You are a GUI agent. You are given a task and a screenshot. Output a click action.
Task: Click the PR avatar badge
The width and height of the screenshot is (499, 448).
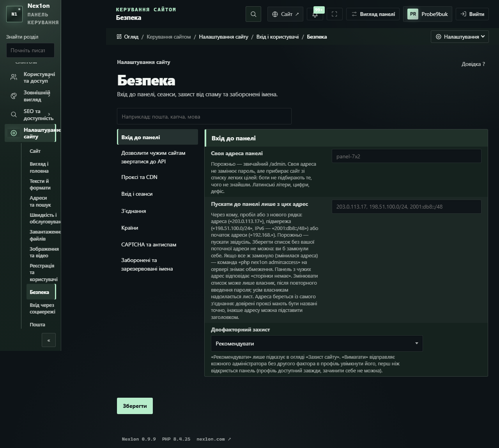point(413,14)
